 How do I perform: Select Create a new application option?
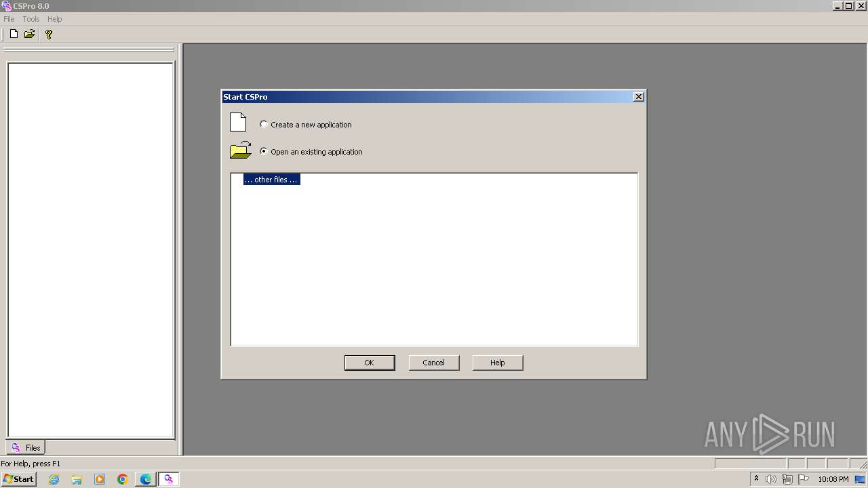[x=306, y=125]
